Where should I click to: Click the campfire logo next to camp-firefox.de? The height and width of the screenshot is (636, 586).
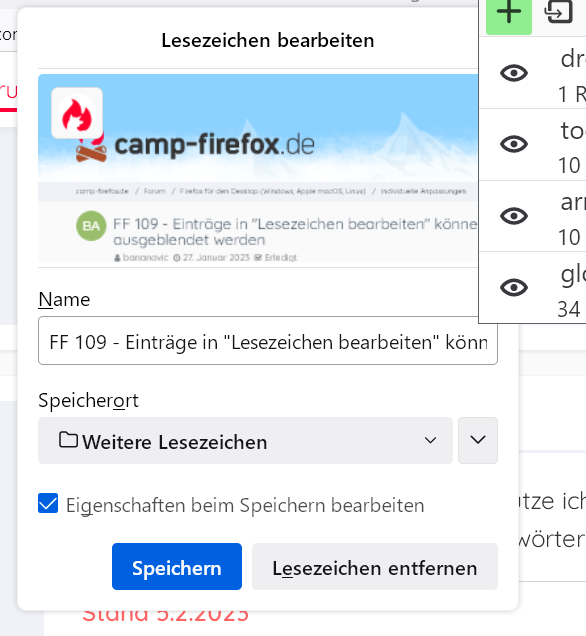pos(92,148)
